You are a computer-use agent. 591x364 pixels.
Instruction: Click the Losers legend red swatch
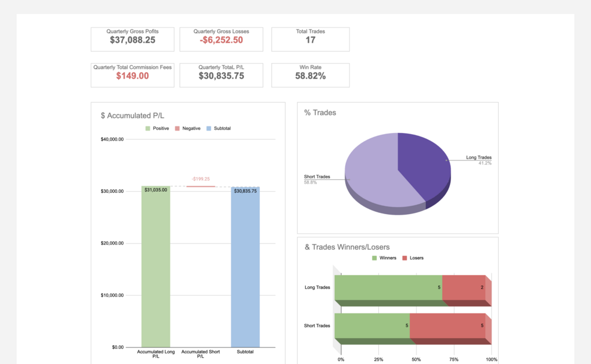tap(405, 258)
